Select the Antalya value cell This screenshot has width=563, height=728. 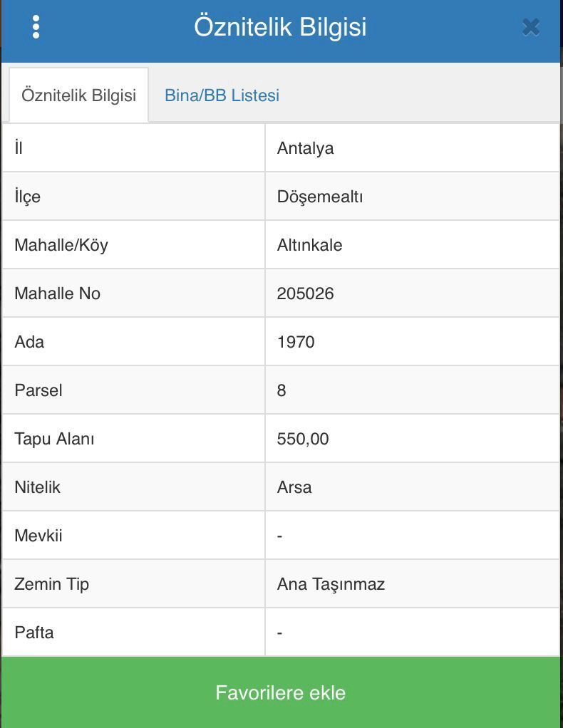[306, 148]
